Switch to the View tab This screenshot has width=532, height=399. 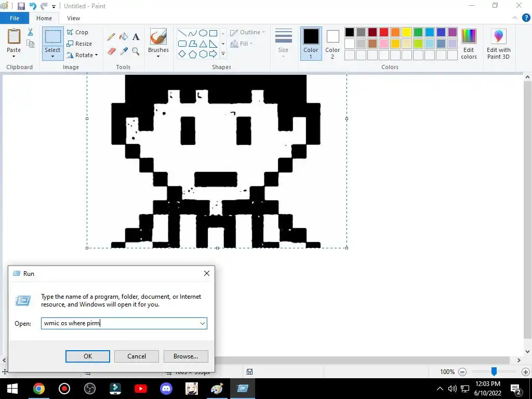[73, 18]
